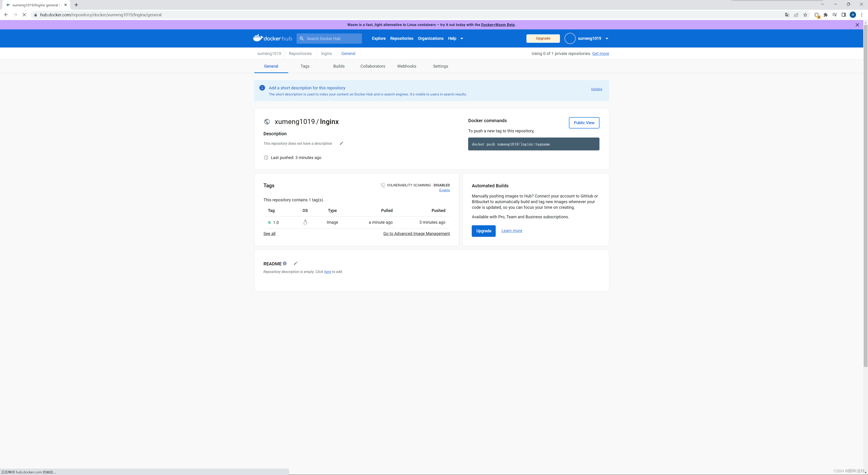Switch to the Tags tab
868x475 pixels.
[x=305, y=66]
